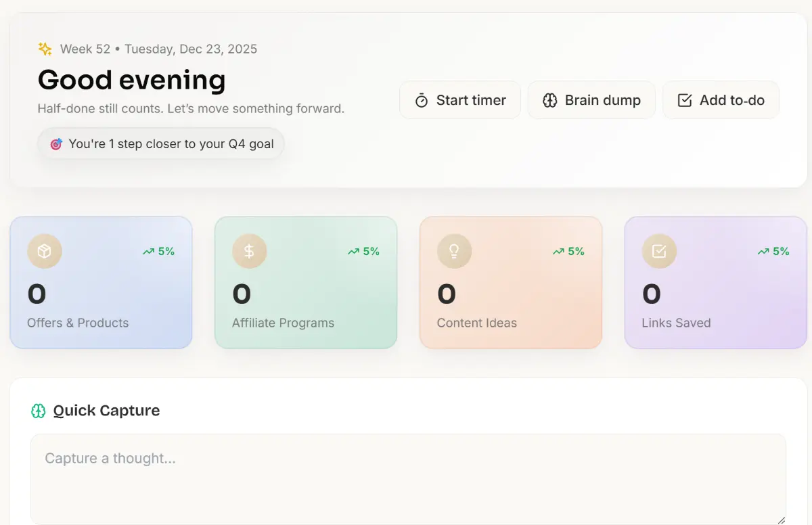Click the Good evening greeting heading
The image size is (812, 525).
pyautogui.click(x=131, y=80)
